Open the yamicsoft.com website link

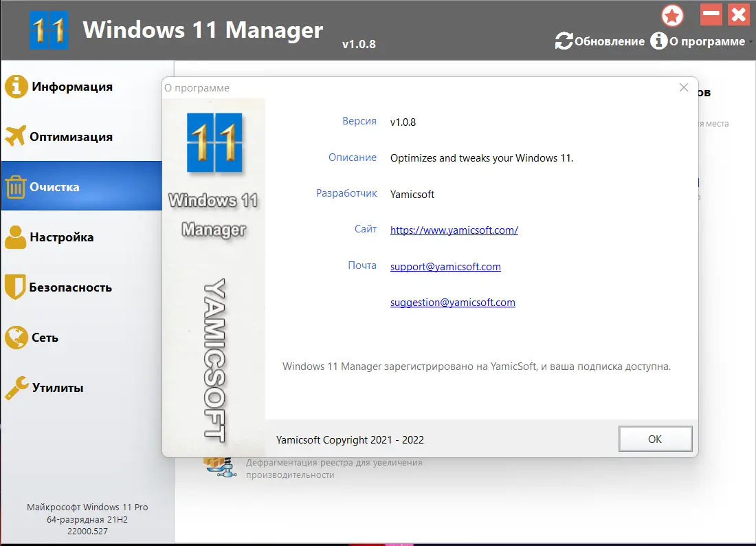(454, 230)
